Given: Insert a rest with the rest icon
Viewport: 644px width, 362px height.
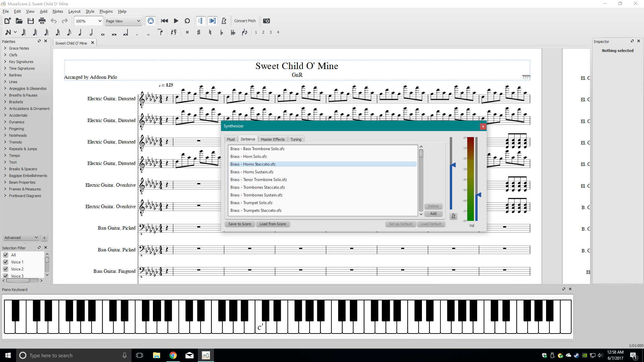Looking at the screenshot, I should click(173, 32).
